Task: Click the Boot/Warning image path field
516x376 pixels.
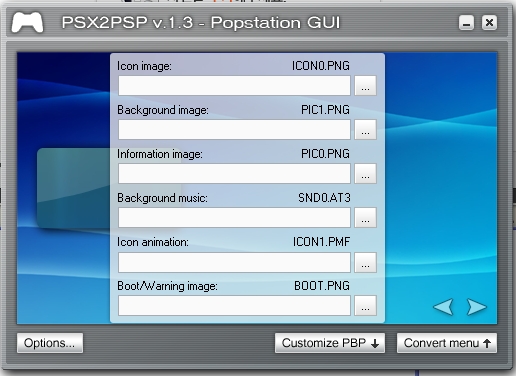Action: coord(234,305)
